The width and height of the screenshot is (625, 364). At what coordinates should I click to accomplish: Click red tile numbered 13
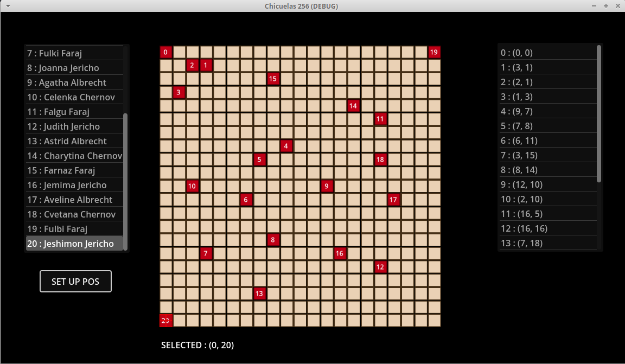[259, 293]
